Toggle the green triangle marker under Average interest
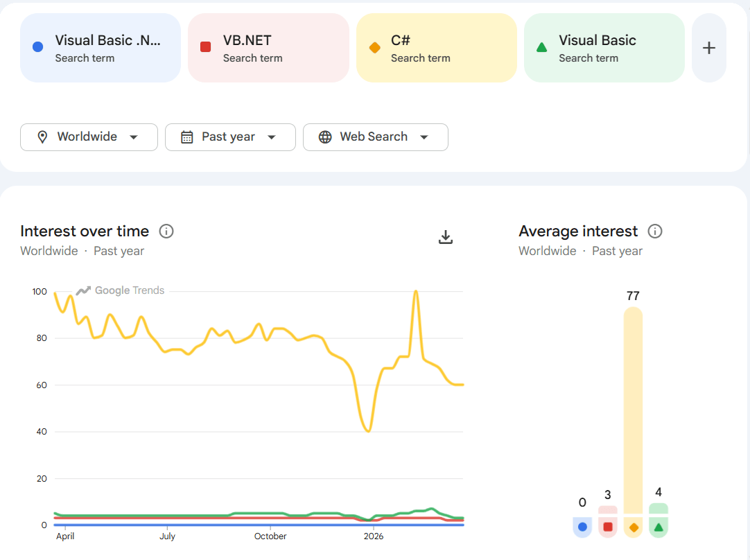 [659, 527]
